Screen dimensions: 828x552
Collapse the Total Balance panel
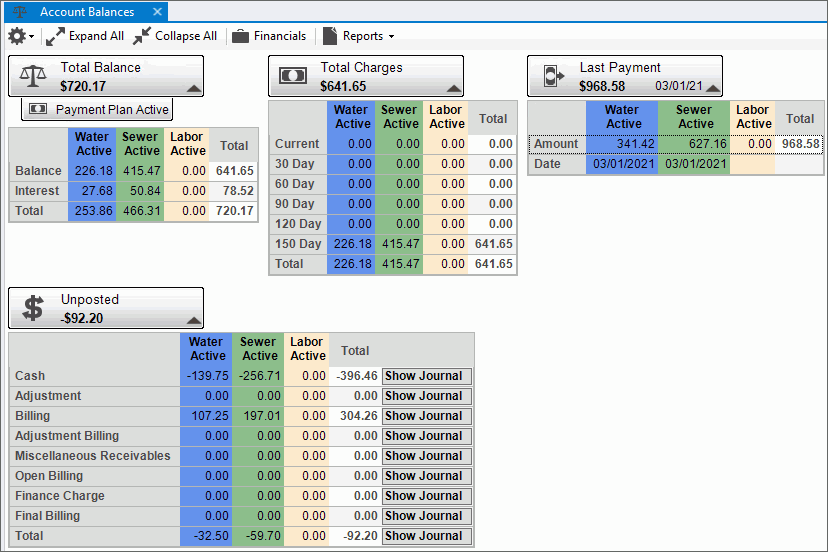click(194, 88)
